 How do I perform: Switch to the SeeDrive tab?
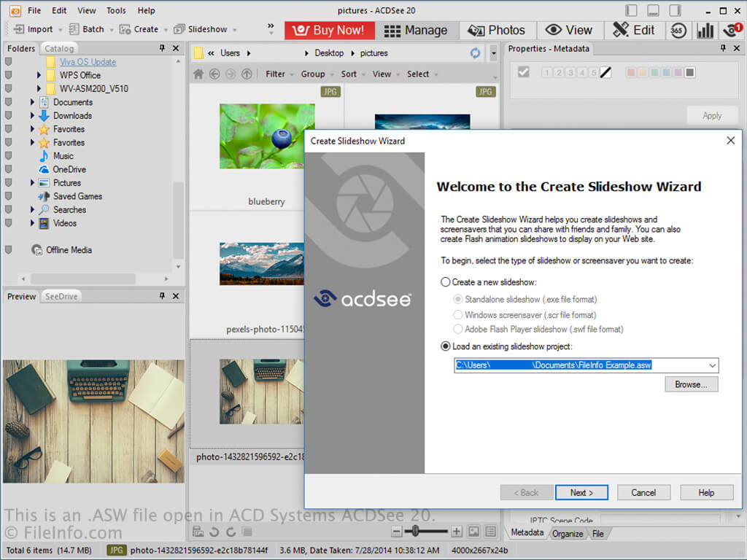tap(61, 297)
